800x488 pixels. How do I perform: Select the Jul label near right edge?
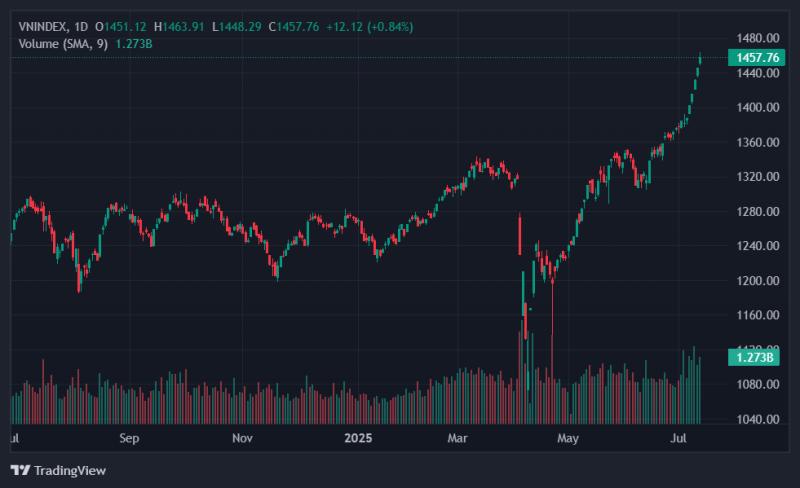click(678, 438)
